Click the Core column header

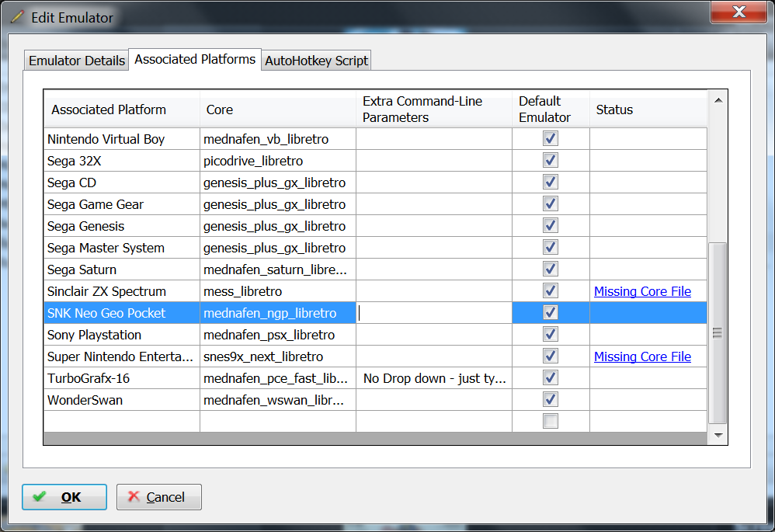pos(278,110)
